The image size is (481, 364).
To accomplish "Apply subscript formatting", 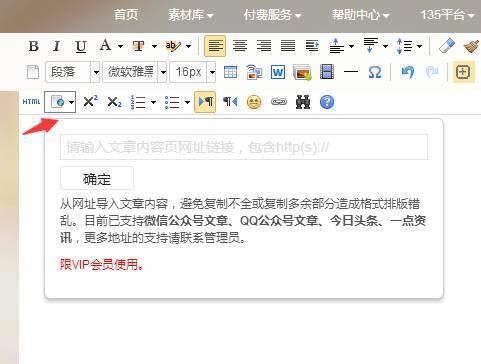I will point(114,102).
